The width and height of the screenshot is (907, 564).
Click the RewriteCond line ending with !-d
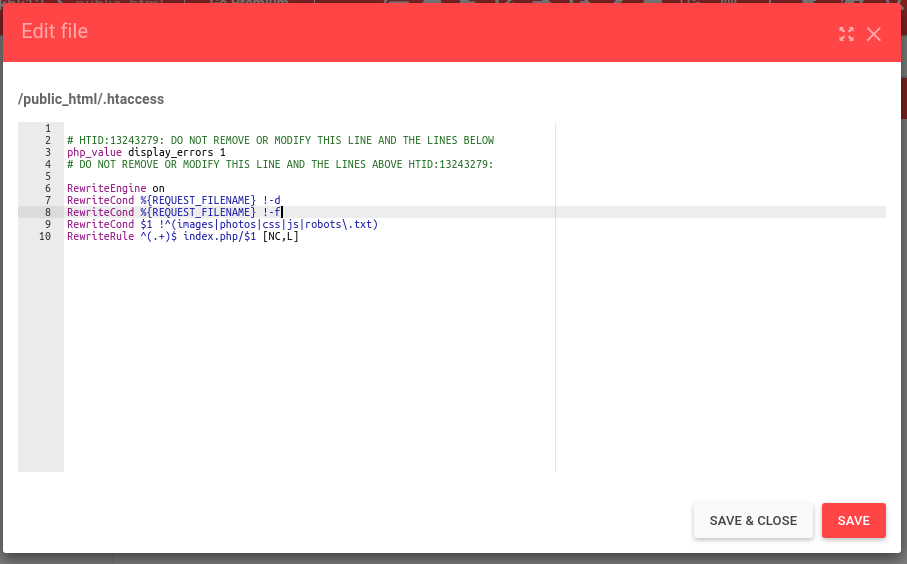point(174,200)
